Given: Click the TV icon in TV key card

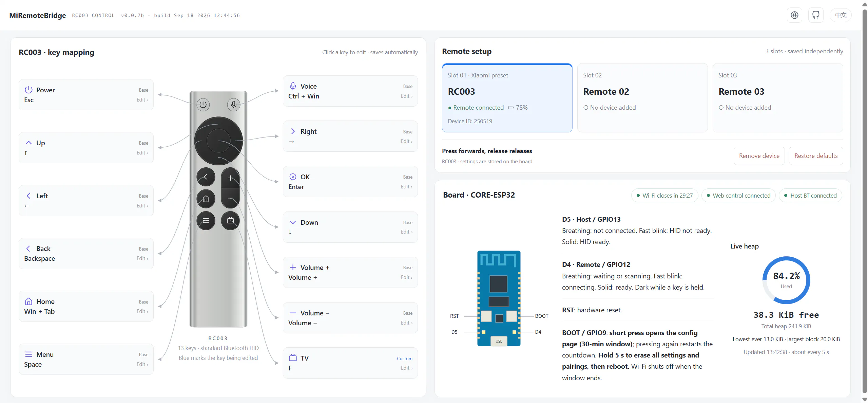Looking at the screenshot, I should click(x=293, y=358).
